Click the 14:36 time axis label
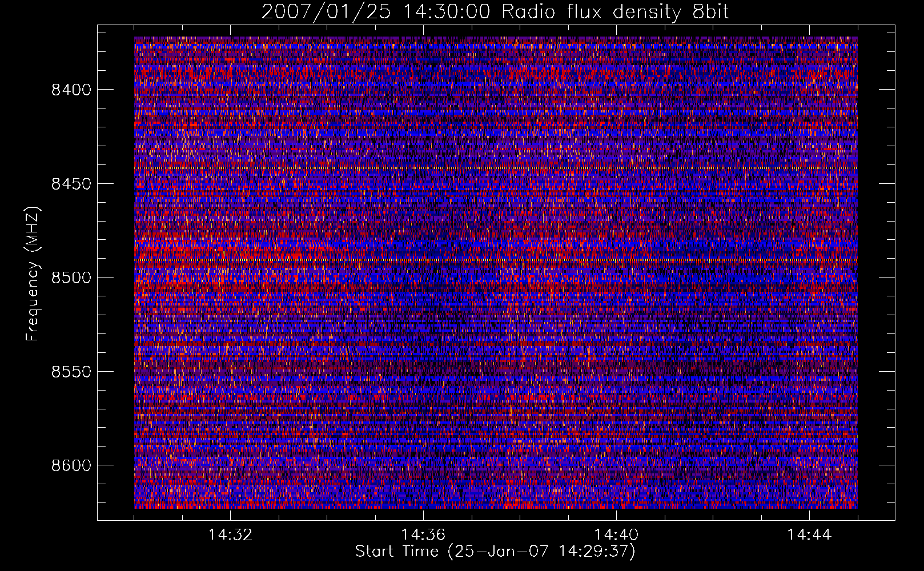The width and height of the screenshot is (924, 571). [423, 535]
